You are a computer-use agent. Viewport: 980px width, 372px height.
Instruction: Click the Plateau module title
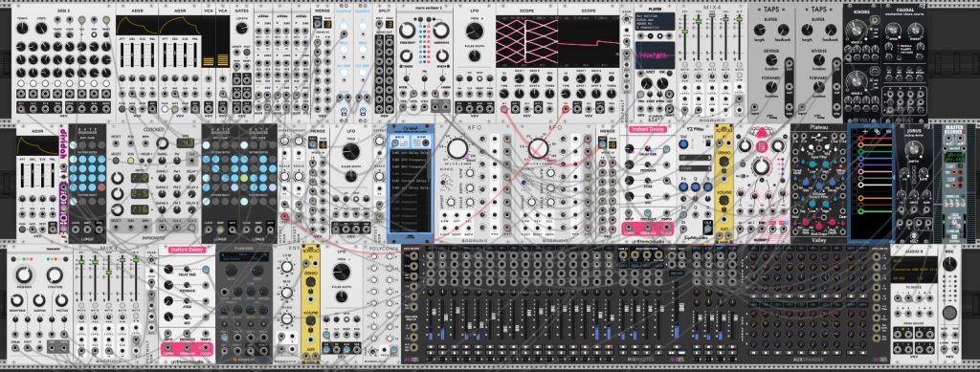(x=818, y=128)
